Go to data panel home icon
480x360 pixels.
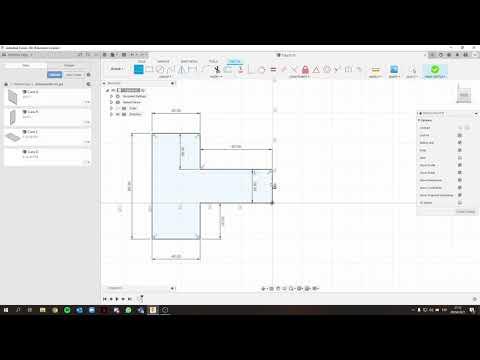click(x=6, y=84)
